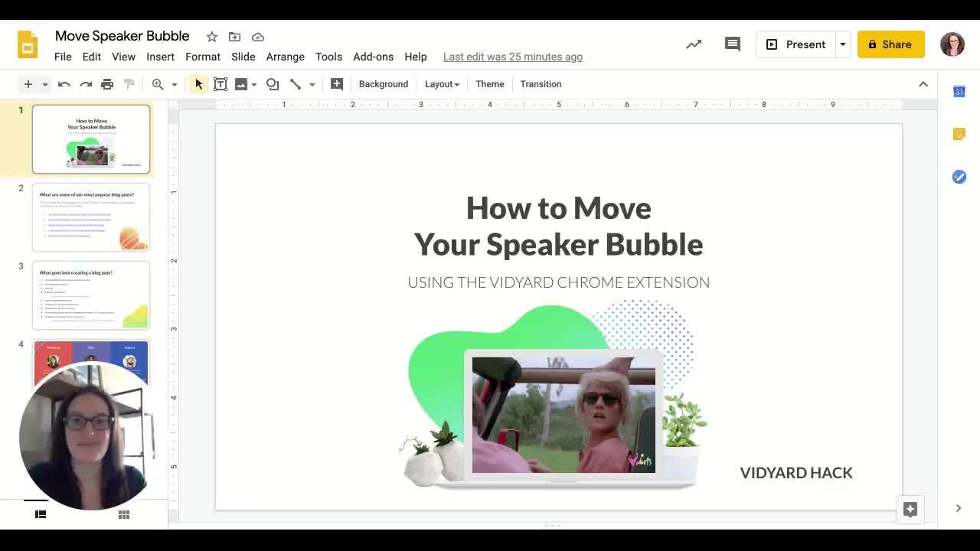980x551 pixels.
Task: Open the Help menu
Action: 416,57
